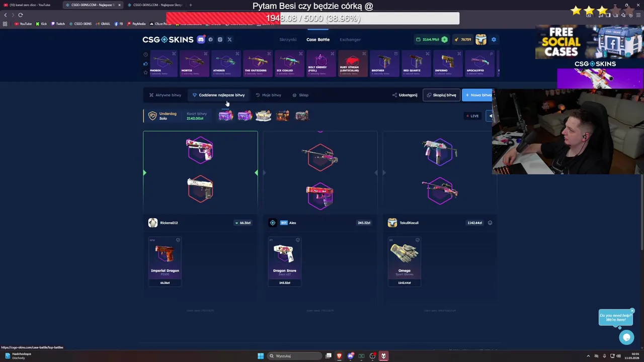This screenshot has height=362, width=644.
Task: Select the last dark case in the battle row
Action: 302,116
